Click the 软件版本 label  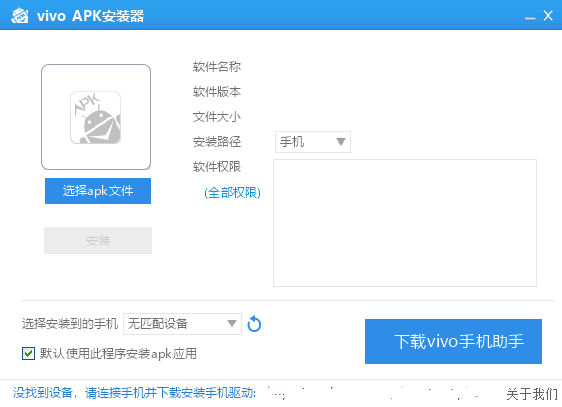point(217,92)
